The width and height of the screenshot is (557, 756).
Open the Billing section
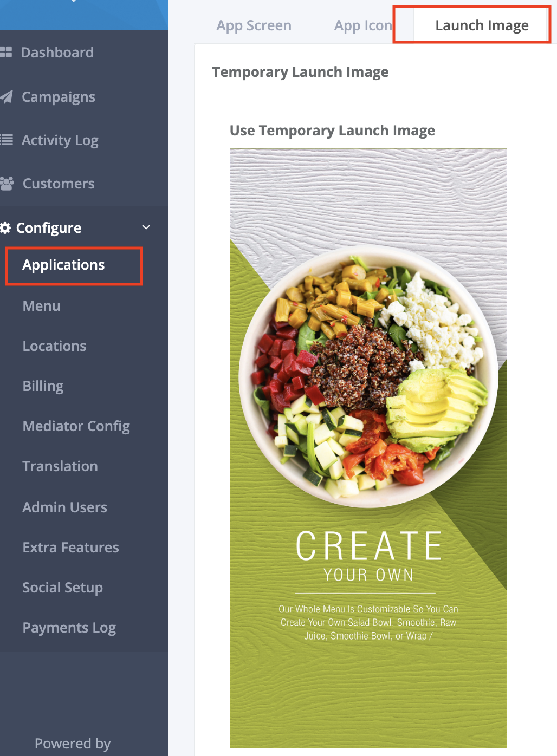43,386
